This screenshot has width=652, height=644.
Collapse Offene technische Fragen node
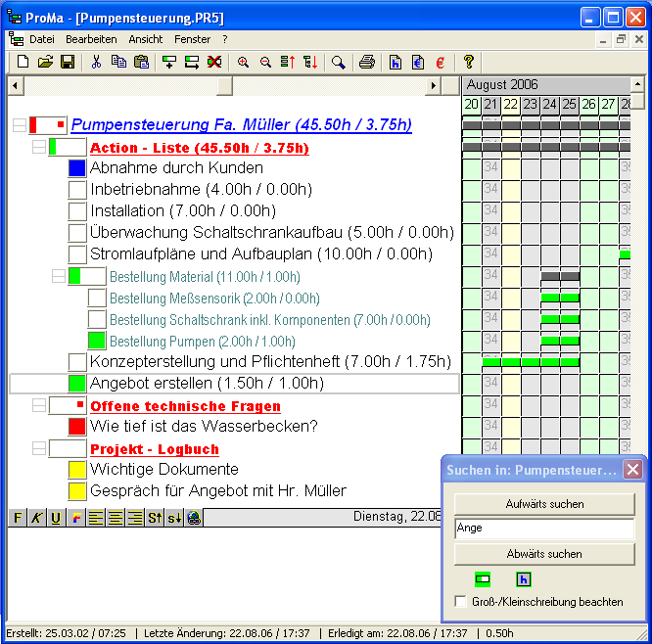tap(39, 405)
